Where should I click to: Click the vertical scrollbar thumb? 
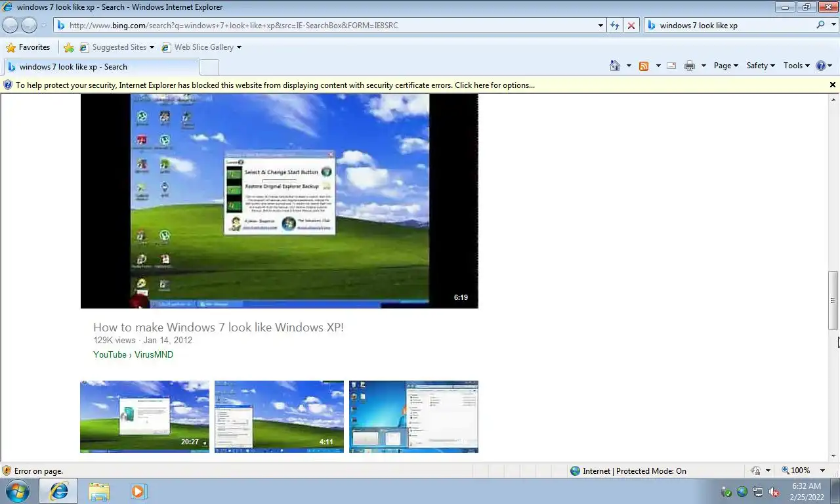[833, 300]
